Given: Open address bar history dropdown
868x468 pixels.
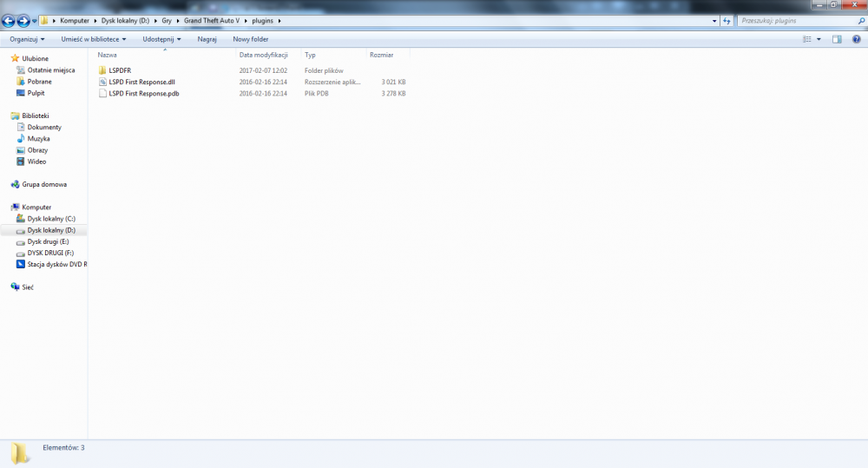Looking at the screenshot, I should tap(714, 21).
